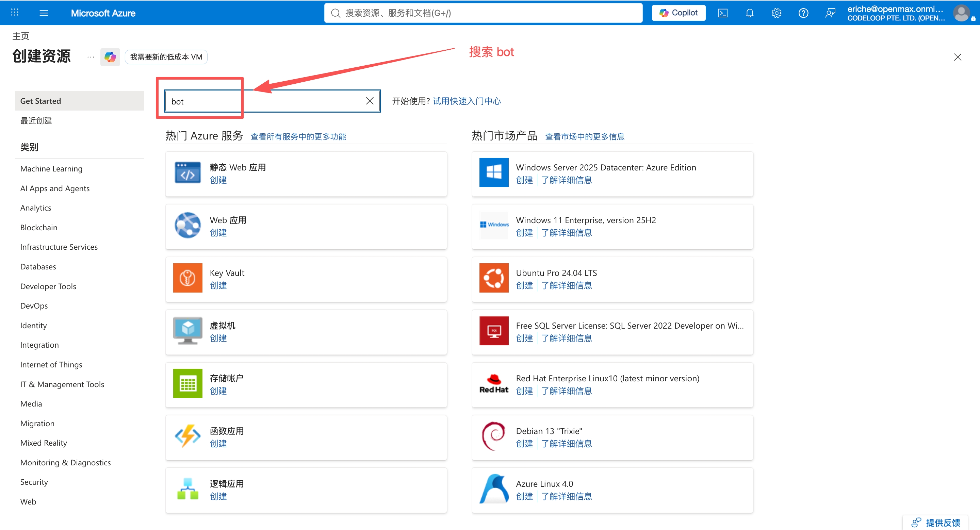Open the Media category
Screen dimensions: 980x530
[x=31, y=404]
